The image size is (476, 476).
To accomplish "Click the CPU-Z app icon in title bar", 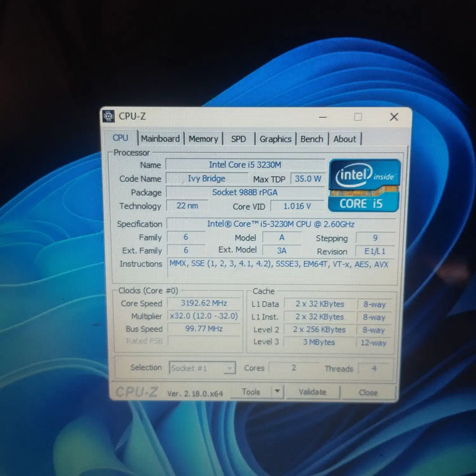I will (109, 116).
